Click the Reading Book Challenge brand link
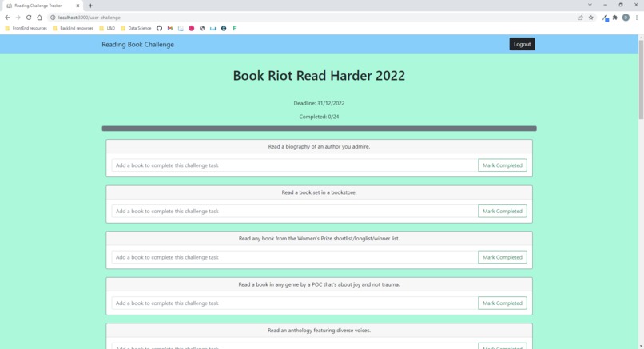 137,45
